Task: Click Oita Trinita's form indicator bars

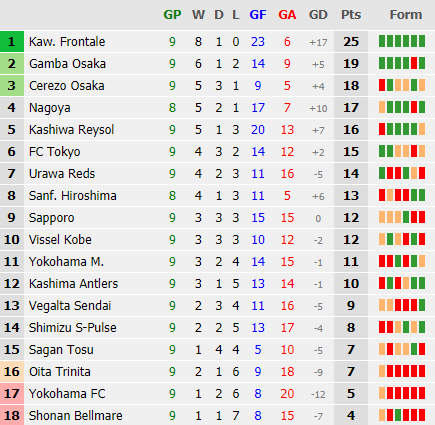Action: click(402, 371)
